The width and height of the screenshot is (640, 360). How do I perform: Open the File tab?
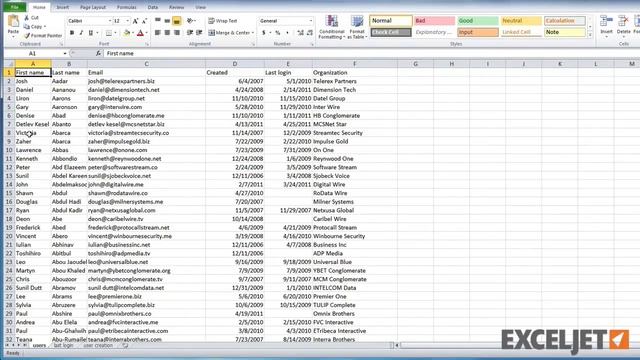point(15,7)
